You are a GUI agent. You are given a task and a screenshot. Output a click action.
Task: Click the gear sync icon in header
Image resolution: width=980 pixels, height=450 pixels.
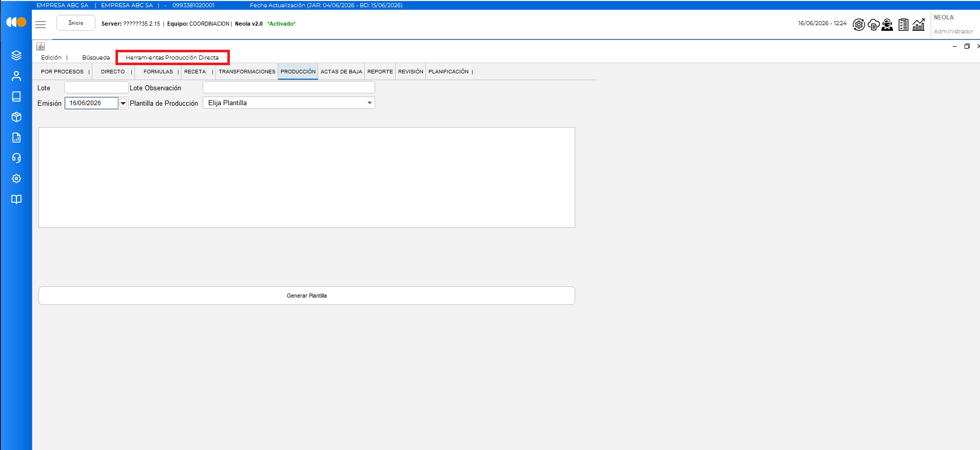(859, 24)
